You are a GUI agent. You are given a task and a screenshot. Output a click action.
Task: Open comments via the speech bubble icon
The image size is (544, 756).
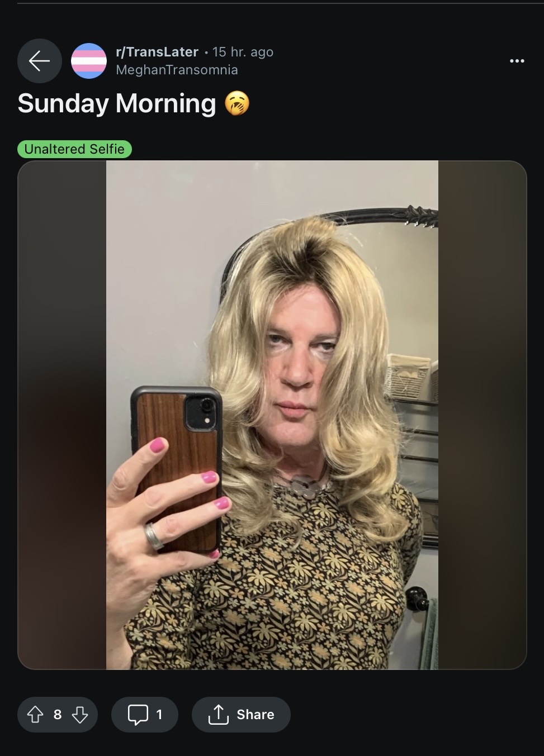138,714
